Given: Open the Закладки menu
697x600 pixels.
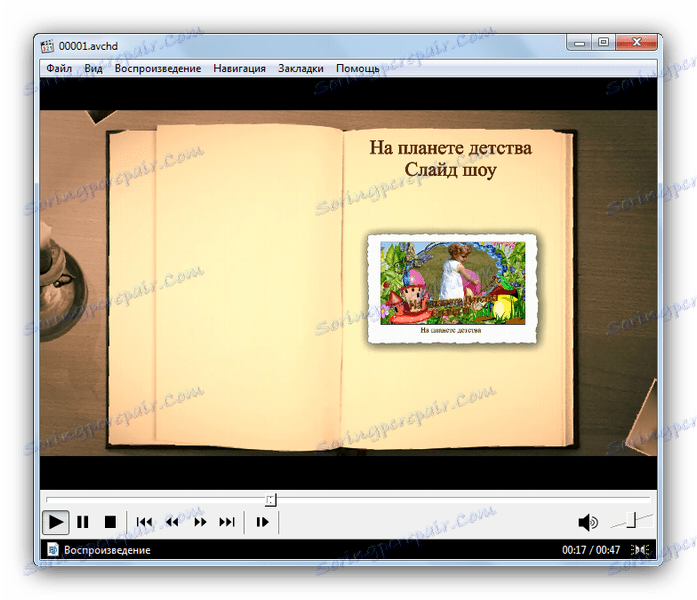Looking at the screenshot, I should click(300, 68).
